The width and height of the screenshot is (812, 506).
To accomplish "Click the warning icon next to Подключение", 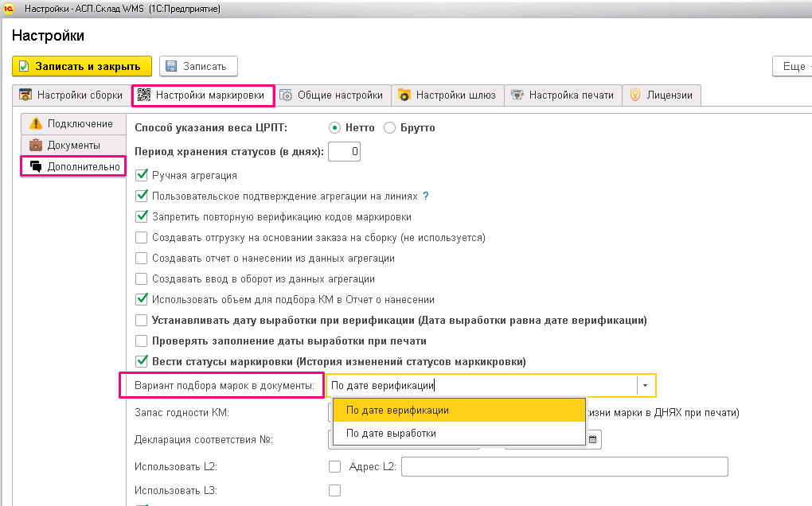I will 36,123.
